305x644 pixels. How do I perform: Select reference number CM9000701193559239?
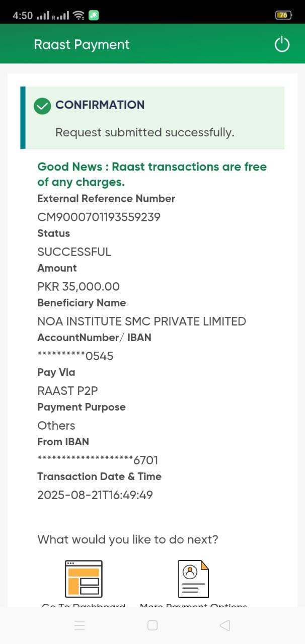(99, 217)
